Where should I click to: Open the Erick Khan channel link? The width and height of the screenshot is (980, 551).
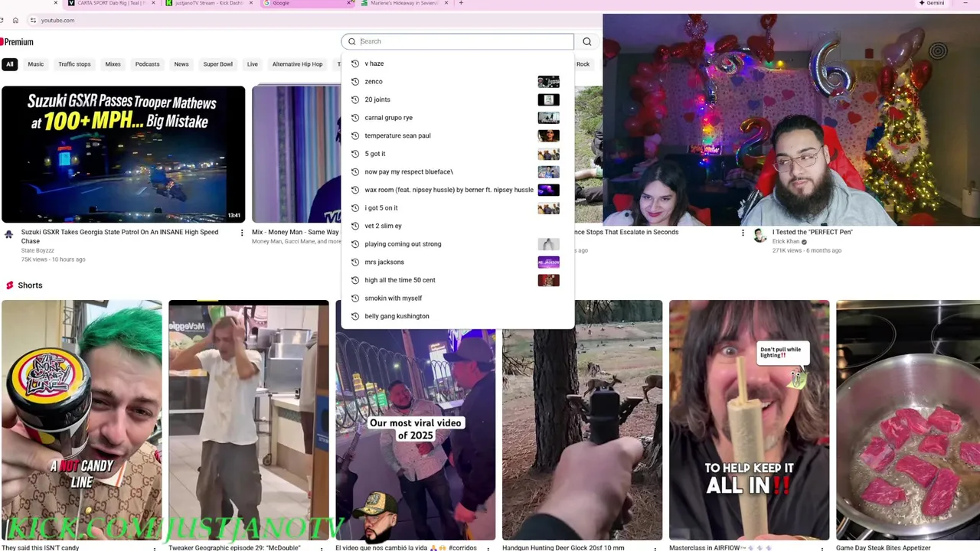pos(786,242)
